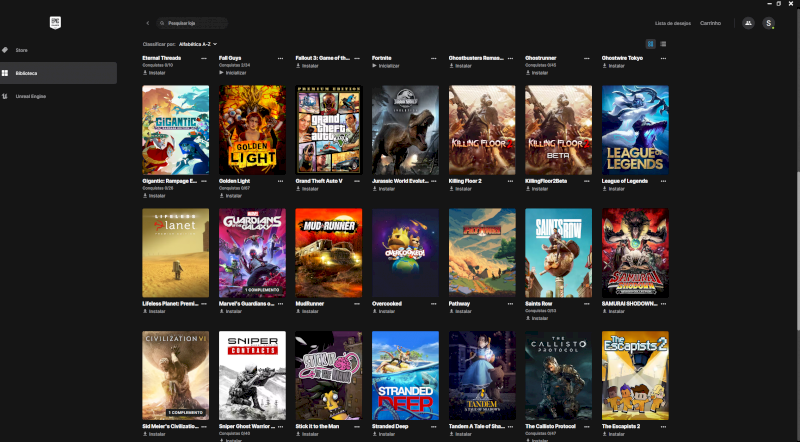Screen dimensions: 800x442
Task: Select the League of Legends cover thumbnail
Action: tap(634, 130)
